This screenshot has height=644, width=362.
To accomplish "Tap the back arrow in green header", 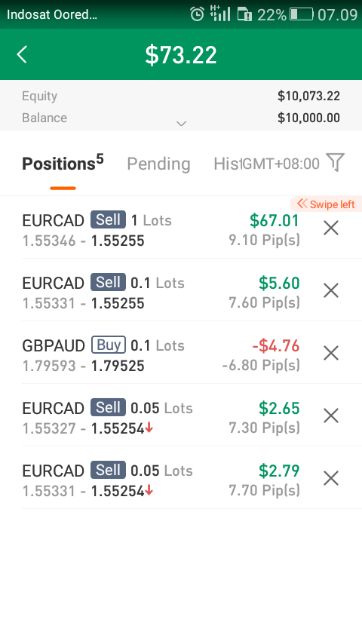I will [x=22, y=54].
